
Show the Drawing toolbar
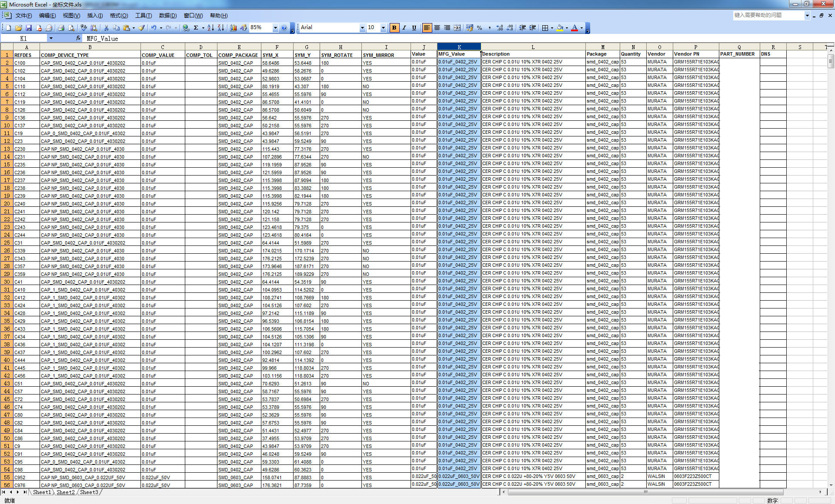coord(244,28)
